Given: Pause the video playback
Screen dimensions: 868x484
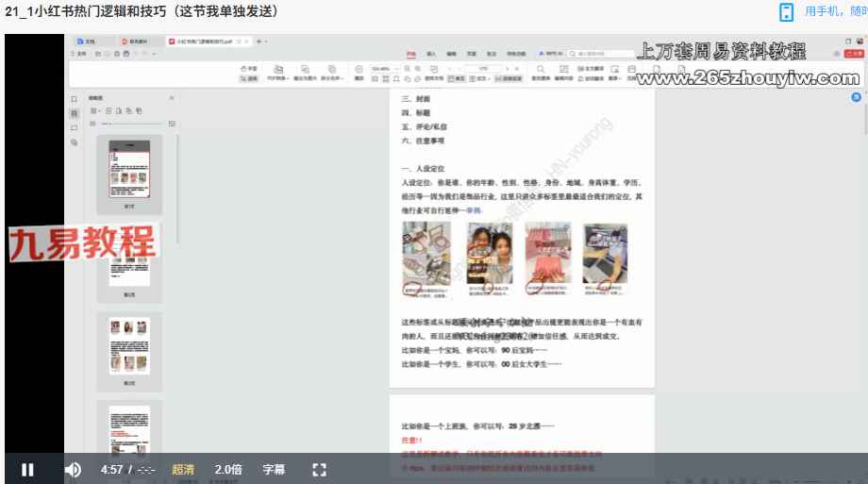Looking at the screenshot, I should pos(27,470).
